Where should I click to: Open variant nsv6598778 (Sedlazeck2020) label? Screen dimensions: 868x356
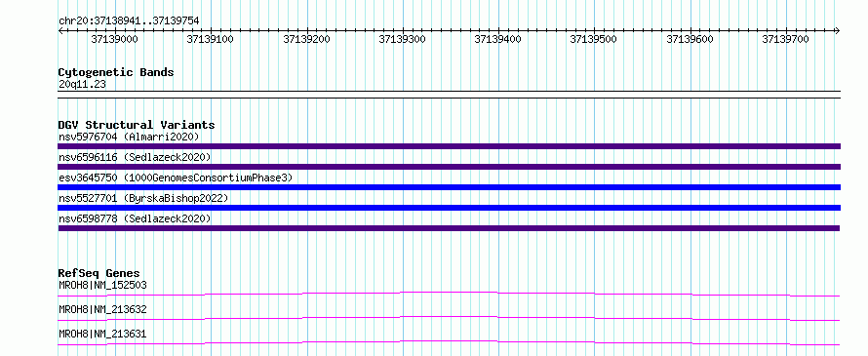click(135, 218)
